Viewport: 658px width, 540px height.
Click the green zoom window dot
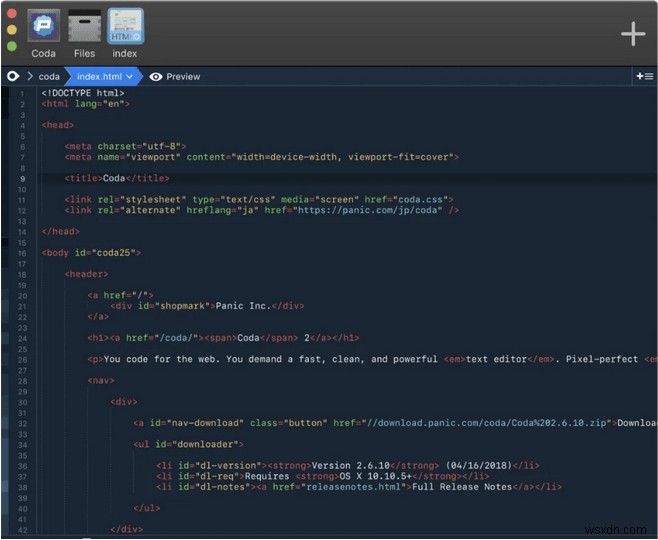point(12,46)
